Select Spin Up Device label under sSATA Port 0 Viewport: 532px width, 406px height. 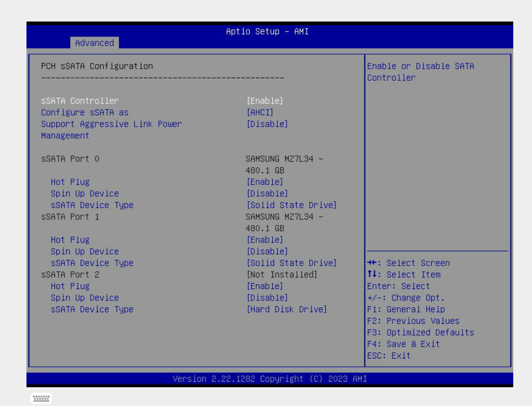click(x=85, y=194)
